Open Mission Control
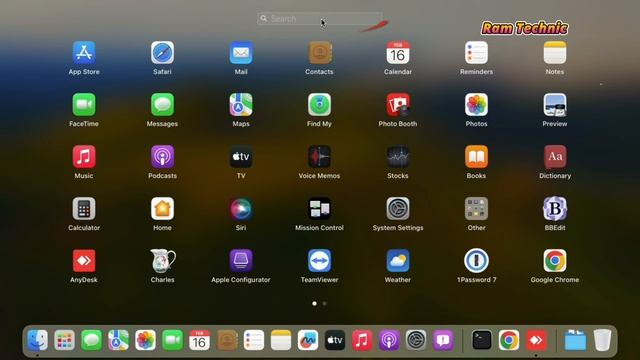 pos(320,209)
